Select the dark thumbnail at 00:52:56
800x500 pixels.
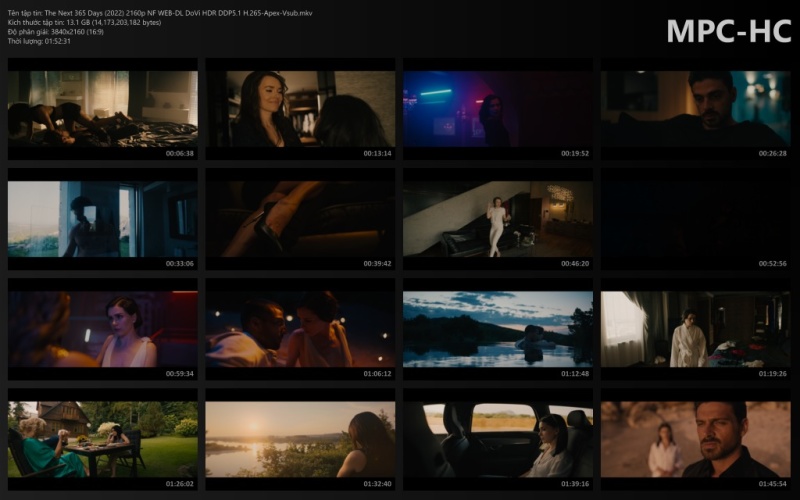pyautogui.click(x=696, y=219)
